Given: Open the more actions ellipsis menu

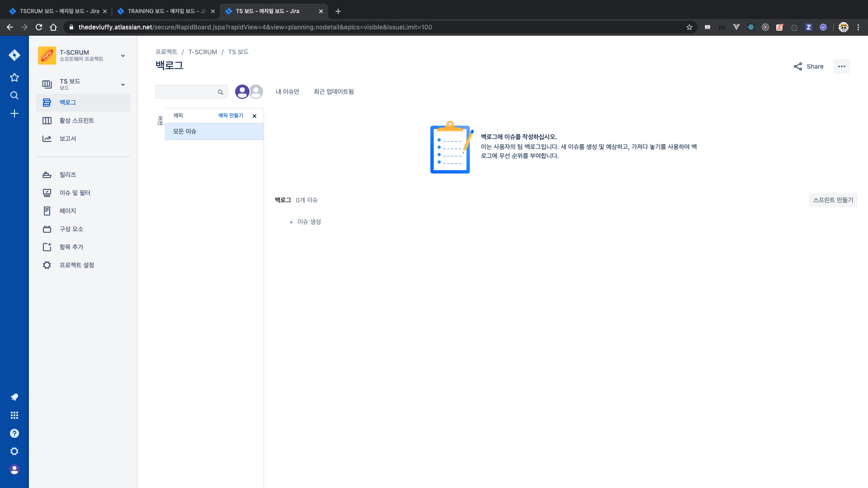Looking at the screenshot, I should [841, 66].
